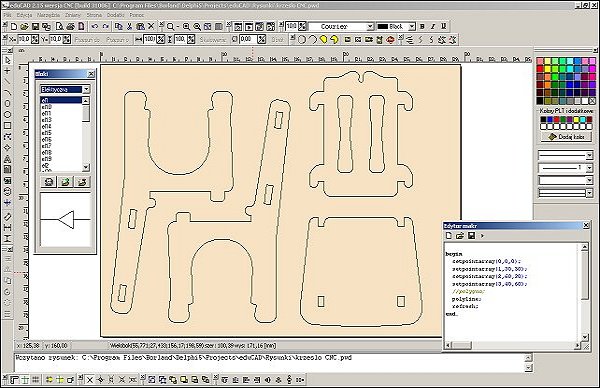The image size is (600, 388).
Task: Toggle the ortho mode button in bottom toolbar
Action: point(14,380)
